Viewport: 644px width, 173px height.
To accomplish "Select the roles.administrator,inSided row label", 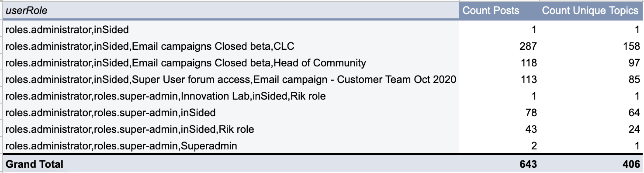I will click(x=67, y=30).
